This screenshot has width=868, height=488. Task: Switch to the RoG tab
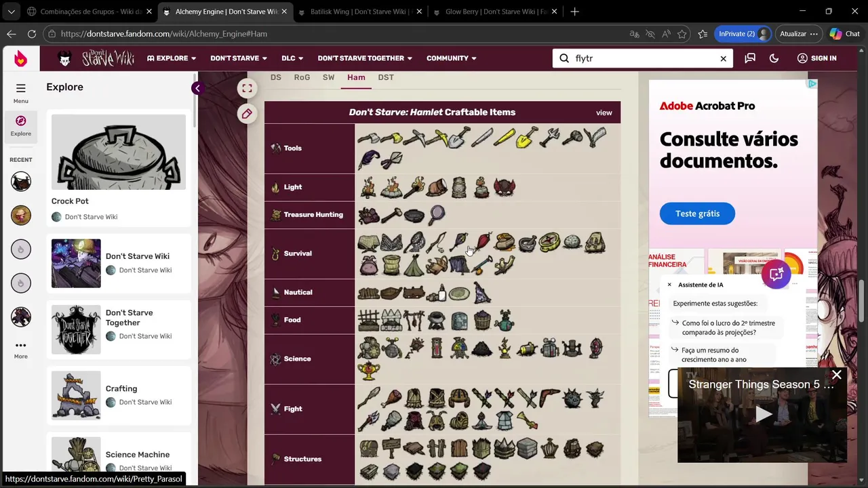pyautogui.click(x=302, y=77)
